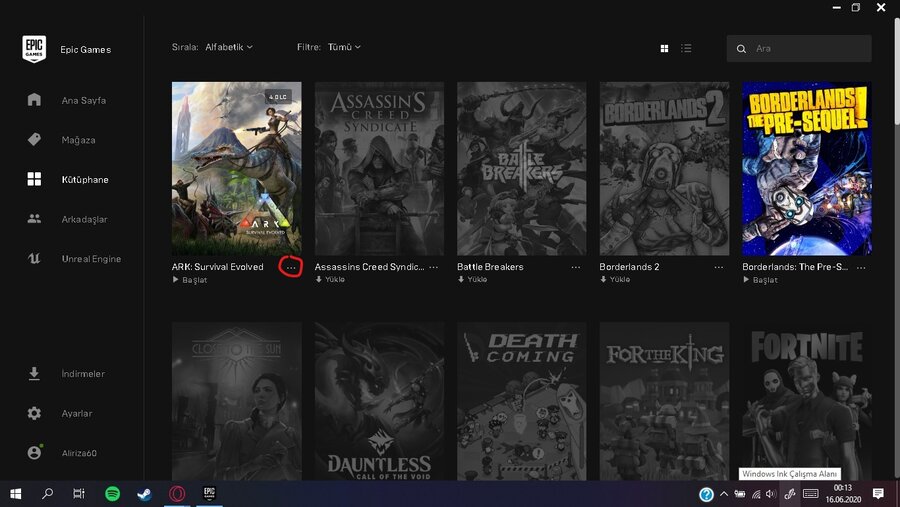Screen dimensions: 900x507
Task: Open Sırala Alfabetik sort dropdown
Action: 228,47
